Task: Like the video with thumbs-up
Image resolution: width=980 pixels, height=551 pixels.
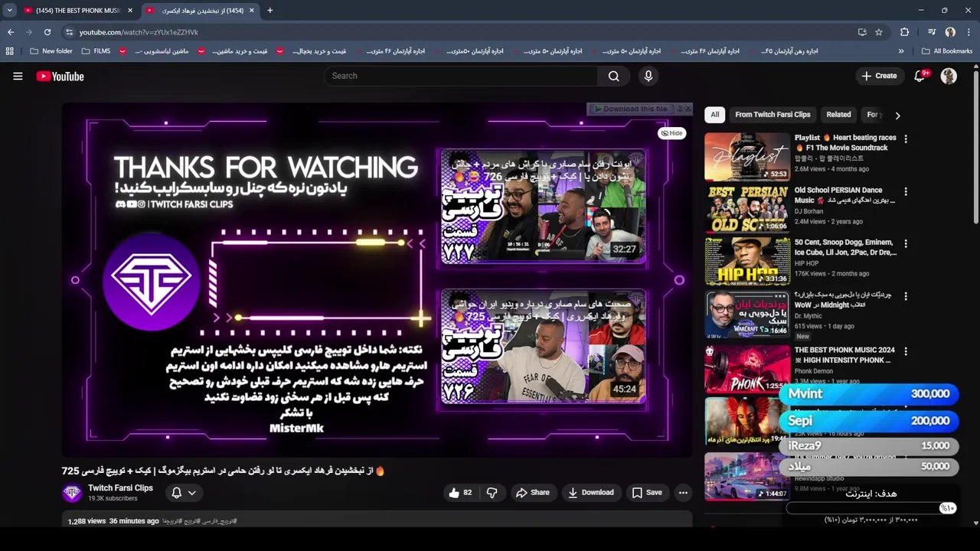Action: tap(460, 493)
